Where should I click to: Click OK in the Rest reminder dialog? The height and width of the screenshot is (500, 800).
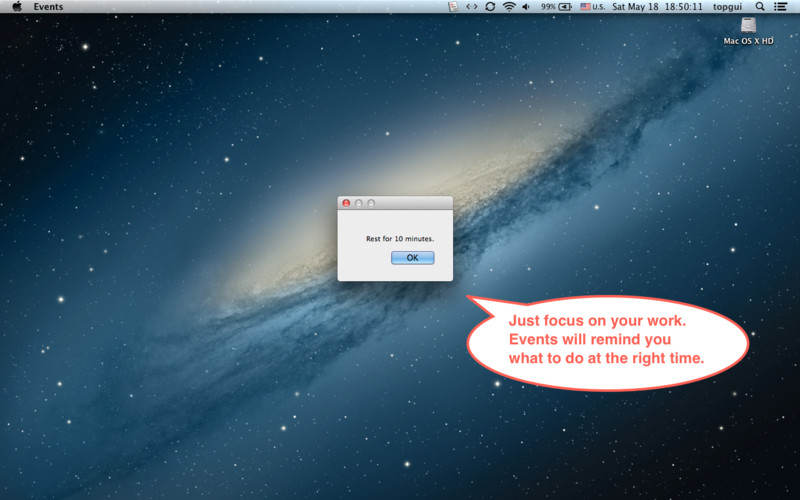pos(412,258)
